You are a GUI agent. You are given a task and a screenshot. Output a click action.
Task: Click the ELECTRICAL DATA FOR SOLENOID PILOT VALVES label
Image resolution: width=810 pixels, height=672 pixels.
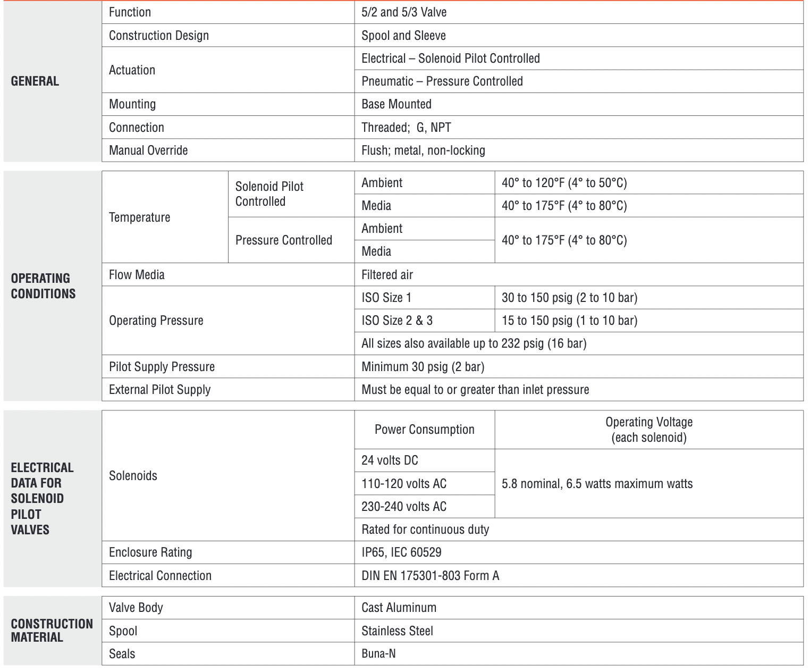42,499
